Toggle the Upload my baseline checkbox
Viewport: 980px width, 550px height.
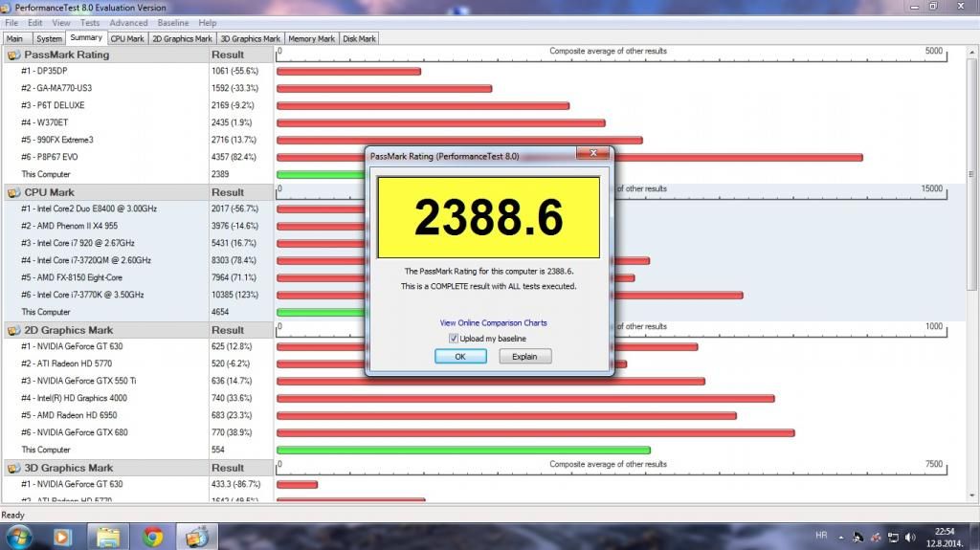[x=453, y=338]
